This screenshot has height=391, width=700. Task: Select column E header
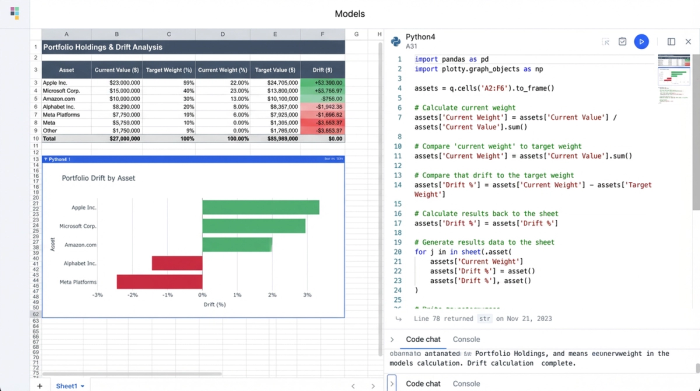(x=275, y=34)
